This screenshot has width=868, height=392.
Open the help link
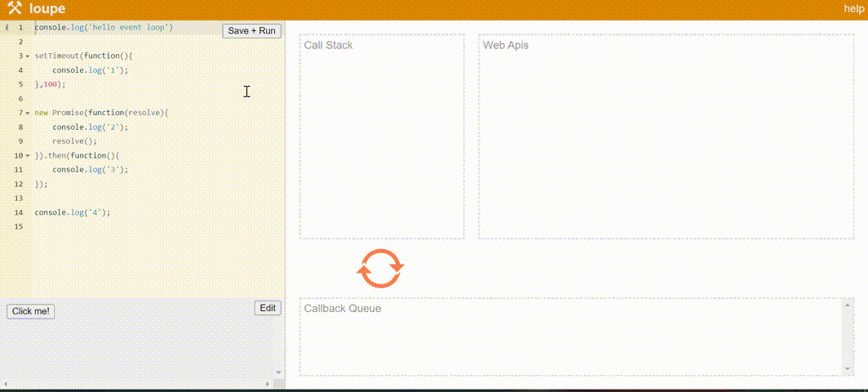(x=855, y=8)
